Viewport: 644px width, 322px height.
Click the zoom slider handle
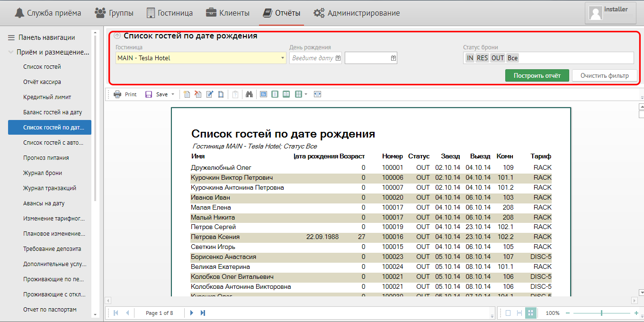click(x=601, y=313)
